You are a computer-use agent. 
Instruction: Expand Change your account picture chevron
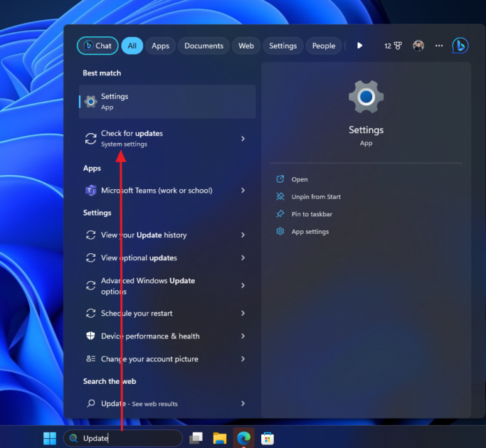click(243, 359)
